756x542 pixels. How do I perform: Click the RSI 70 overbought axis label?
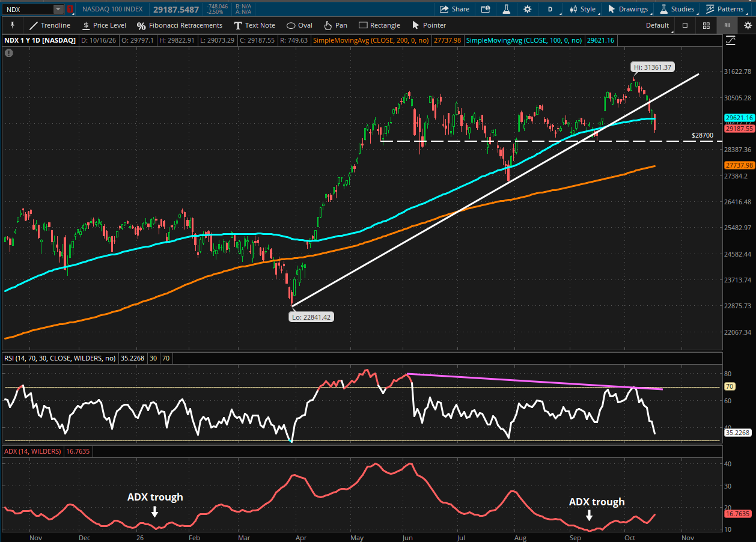(730, 387)
